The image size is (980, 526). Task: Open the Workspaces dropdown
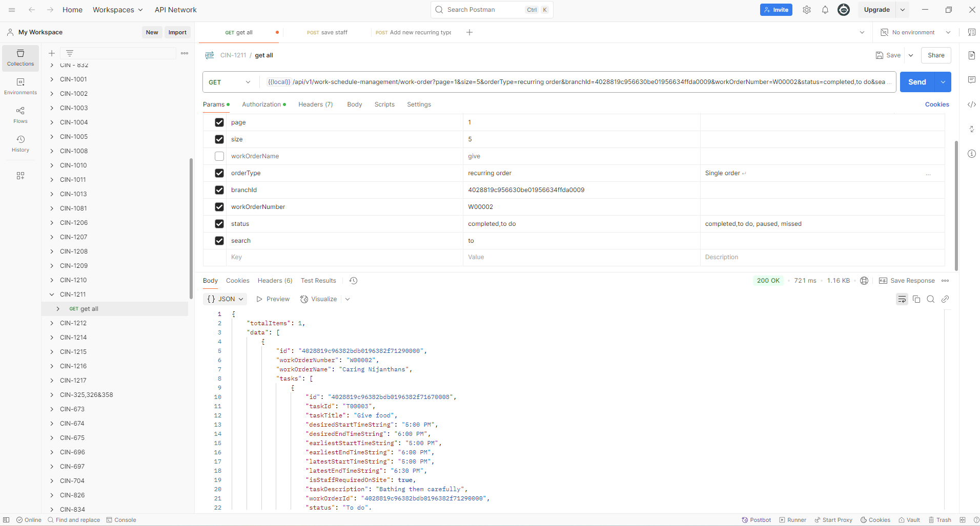click(x=118, y=10)
